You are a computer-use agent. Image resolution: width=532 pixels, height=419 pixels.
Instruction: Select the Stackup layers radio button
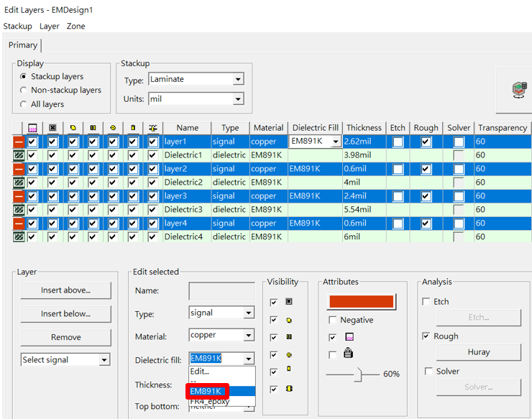coord(23,76)
